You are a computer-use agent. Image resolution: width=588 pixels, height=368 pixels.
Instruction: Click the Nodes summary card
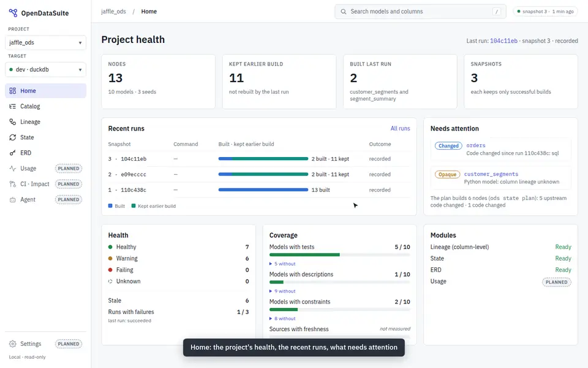pos(158,82)
